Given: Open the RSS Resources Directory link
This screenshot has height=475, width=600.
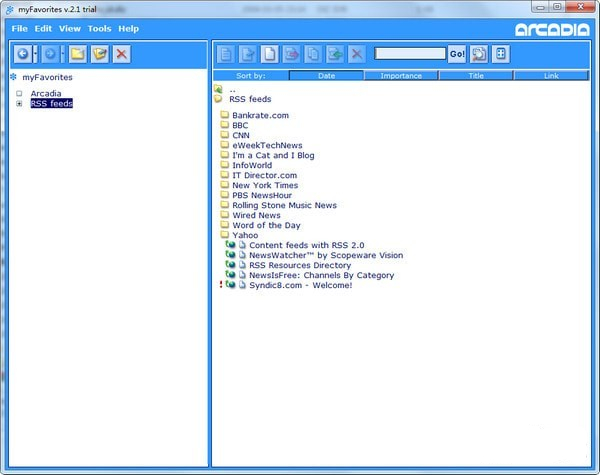Looking at the screenshot, I should tap(300, 265).
